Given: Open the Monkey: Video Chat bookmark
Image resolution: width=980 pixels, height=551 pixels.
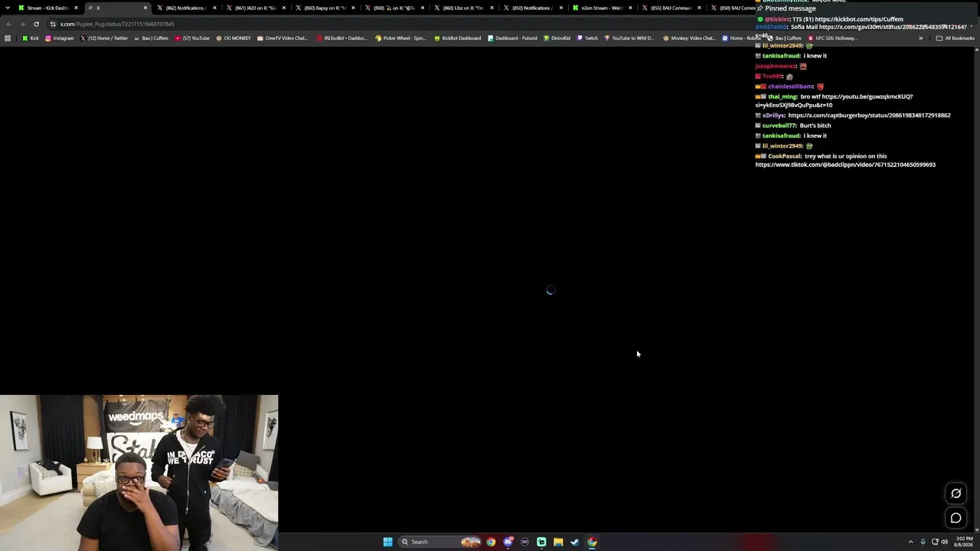Looking at the screenshot, I should pos(689,38).
